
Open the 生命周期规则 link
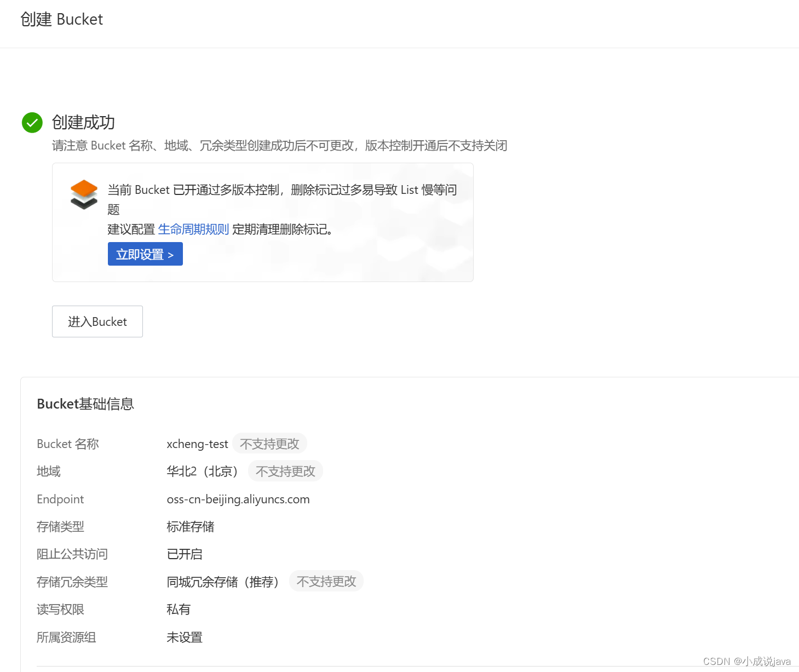click(194, 229)
